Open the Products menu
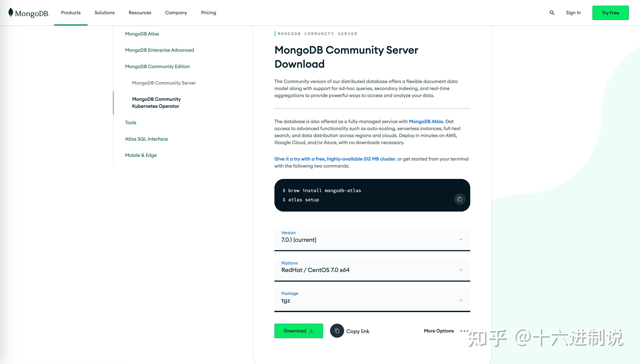640x364 pixels. 71,12
